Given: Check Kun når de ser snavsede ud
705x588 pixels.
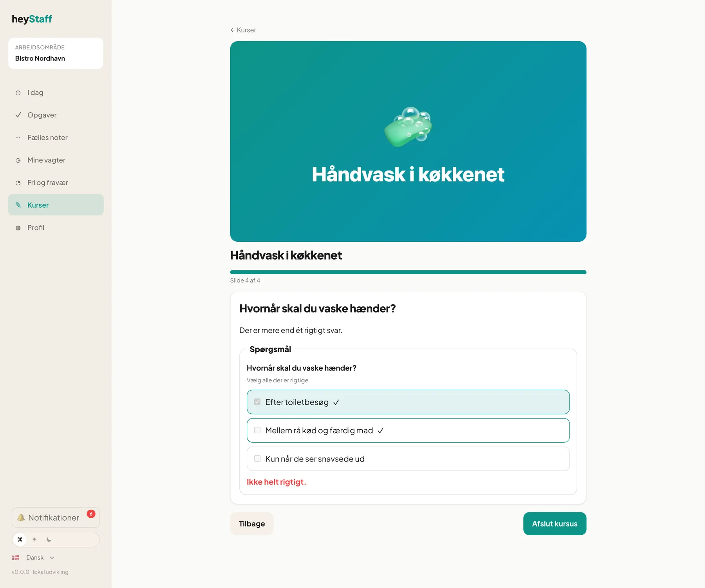Looking at the screenshot, I should point(257,459).
